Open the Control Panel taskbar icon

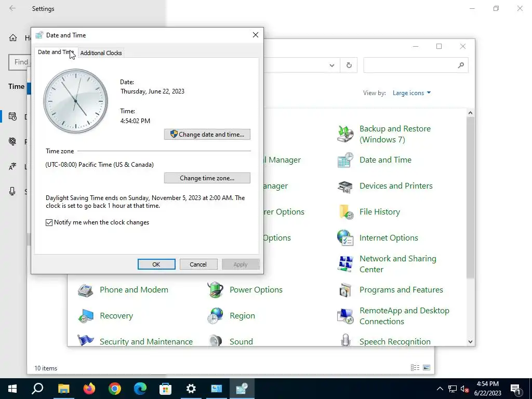[x=217, y=389]
